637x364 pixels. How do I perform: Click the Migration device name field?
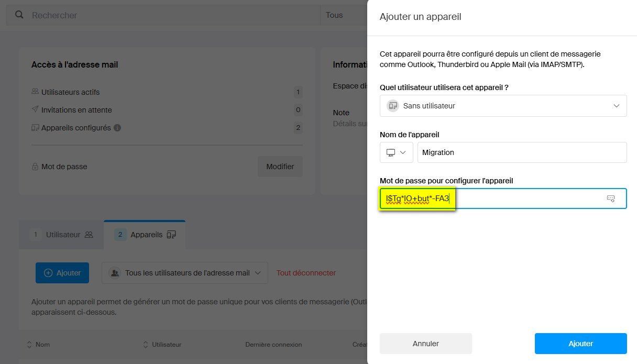point(522,152)
